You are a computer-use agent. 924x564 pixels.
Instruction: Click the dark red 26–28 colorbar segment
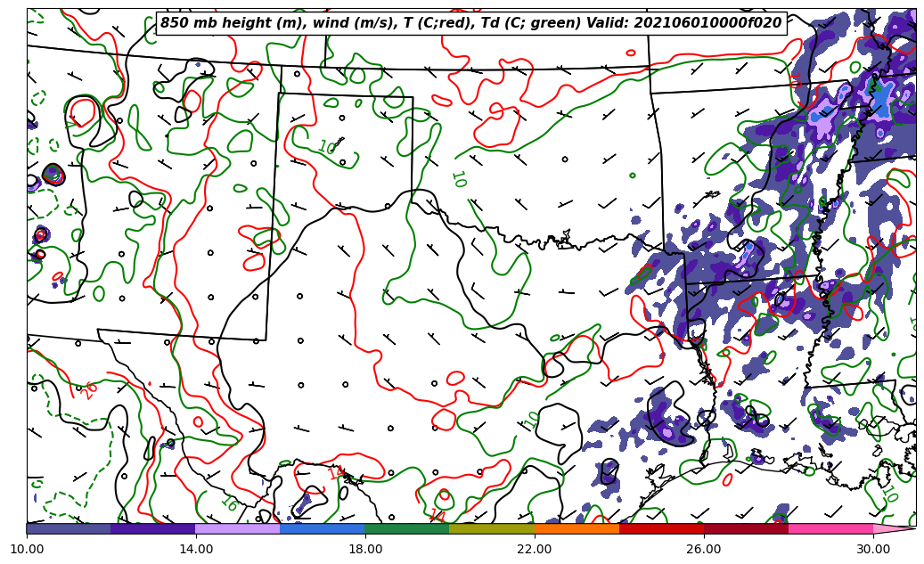coord(746,528)
